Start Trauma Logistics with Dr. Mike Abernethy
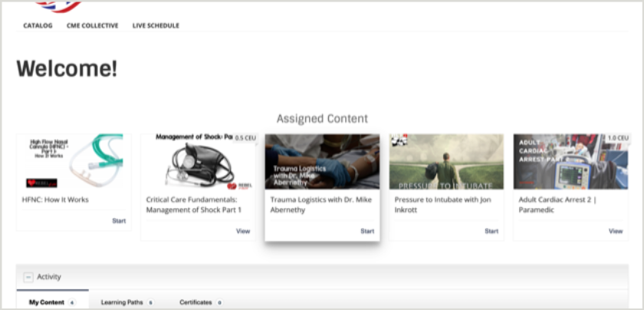Screen dimensions: 644x310 click(x=367, y=231)
